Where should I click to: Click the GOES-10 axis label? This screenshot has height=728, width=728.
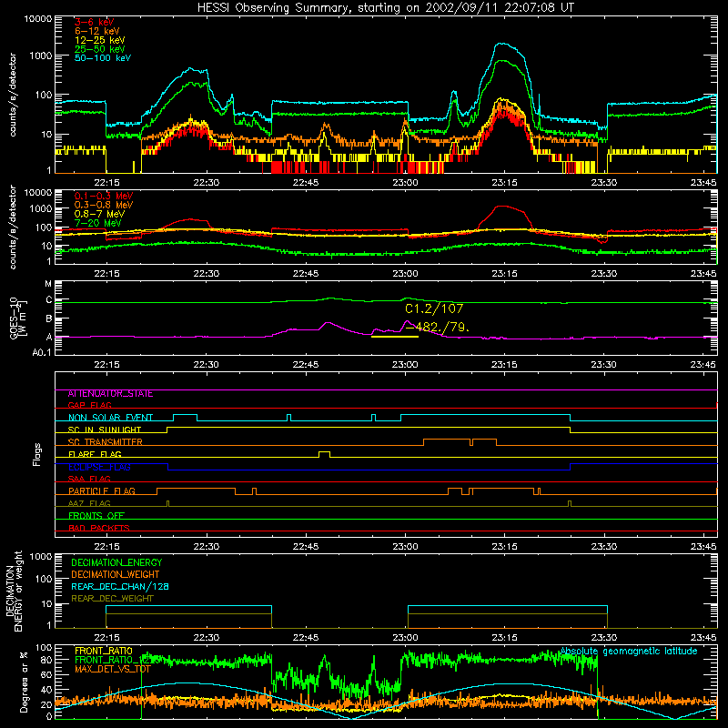(17, 318)
